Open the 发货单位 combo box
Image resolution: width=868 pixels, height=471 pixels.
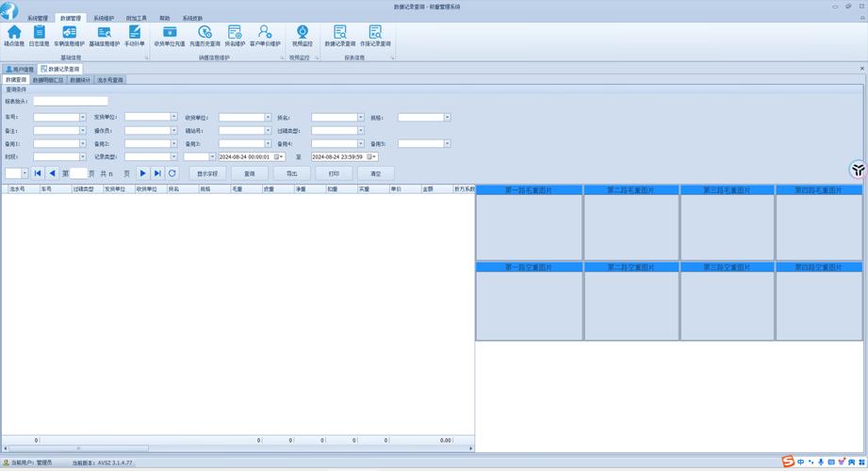[173, 118]
